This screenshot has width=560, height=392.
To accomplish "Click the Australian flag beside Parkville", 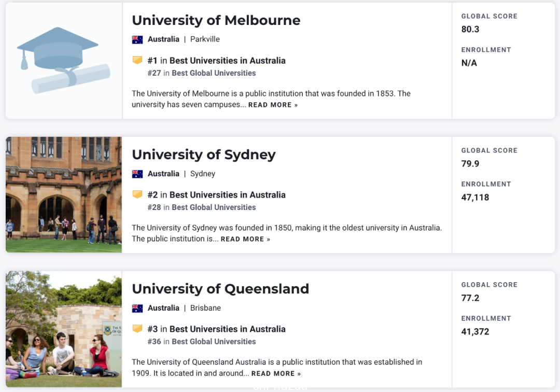I will pos(137,39).
